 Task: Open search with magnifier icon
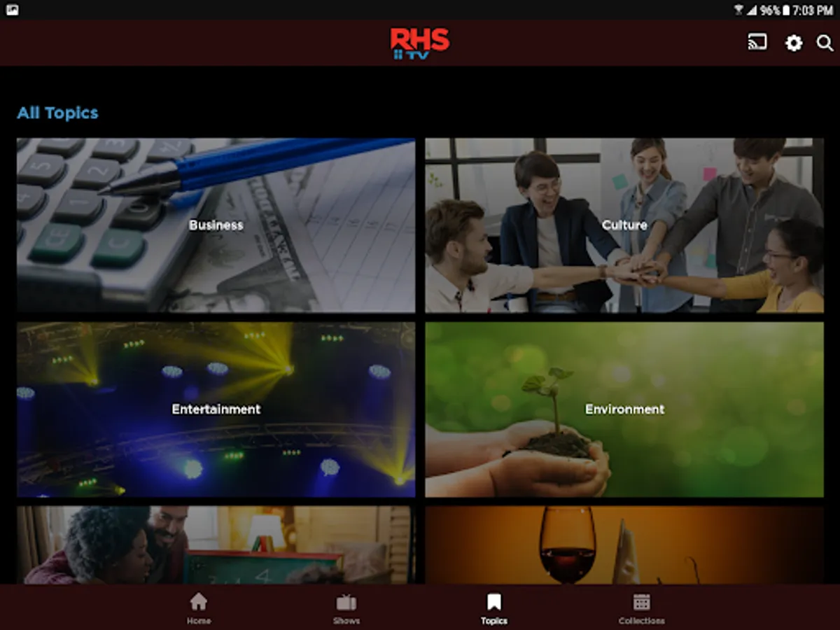tap(825, 43)
